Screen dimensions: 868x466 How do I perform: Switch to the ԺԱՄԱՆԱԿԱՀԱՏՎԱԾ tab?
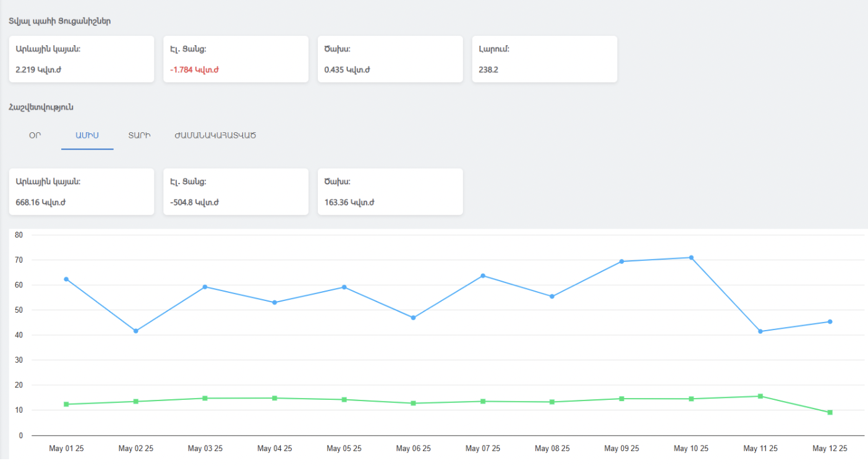[215, 135]
